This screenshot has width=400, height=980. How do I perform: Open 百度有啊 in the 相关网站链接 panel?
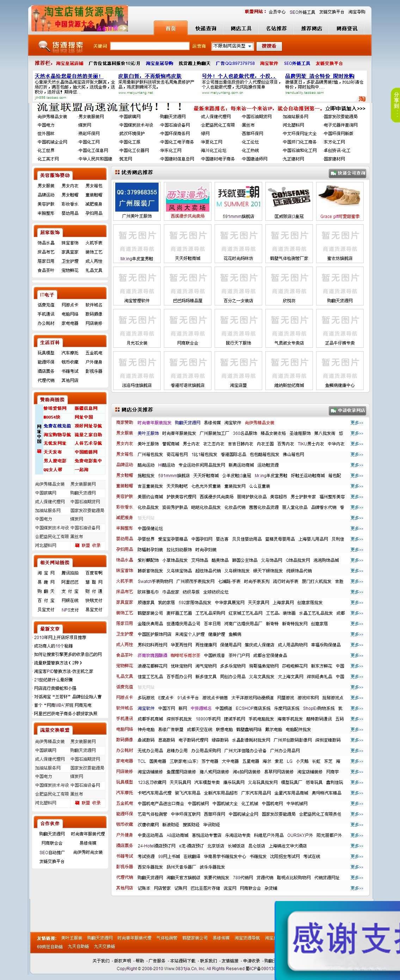94,573
